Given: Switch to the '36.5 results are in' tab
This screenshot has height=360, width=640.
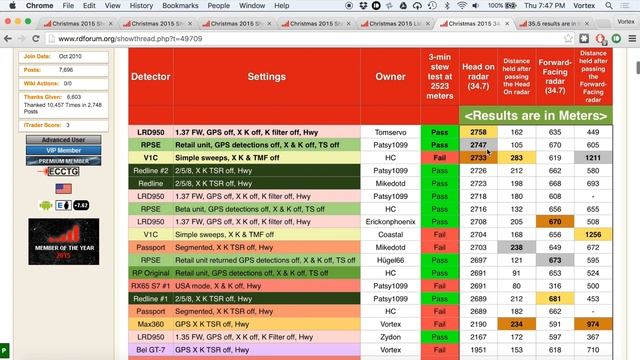Looking at the screenshot, I should point(553,24).
